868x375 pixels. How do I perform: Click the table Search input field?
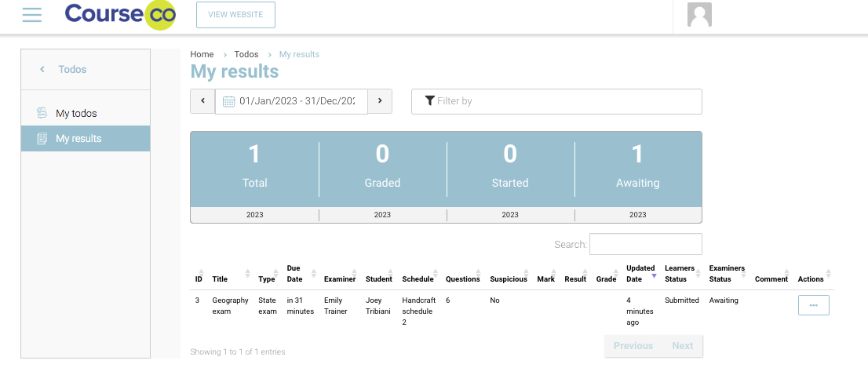[645, 244]
